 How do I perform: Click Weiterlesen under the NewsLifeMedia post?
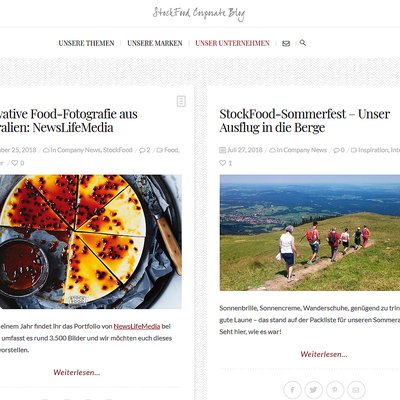(77, 372)
